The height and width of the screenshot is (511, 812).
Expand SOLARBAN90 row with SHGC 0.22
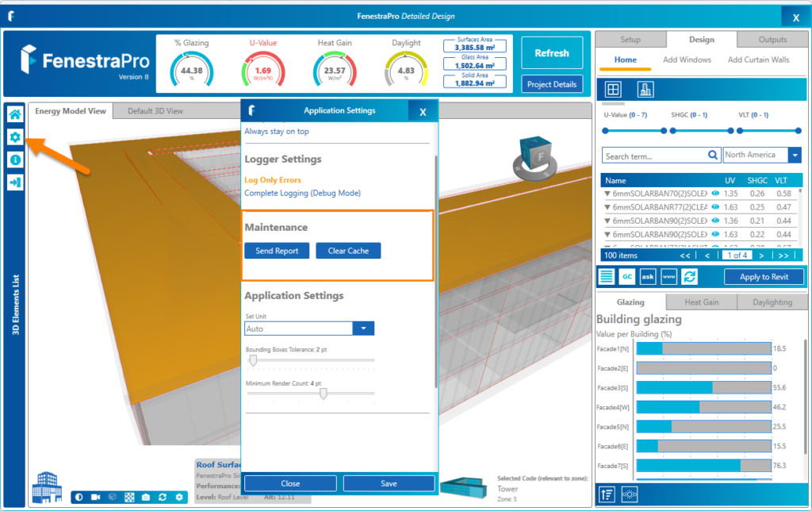tap(607, 234)
